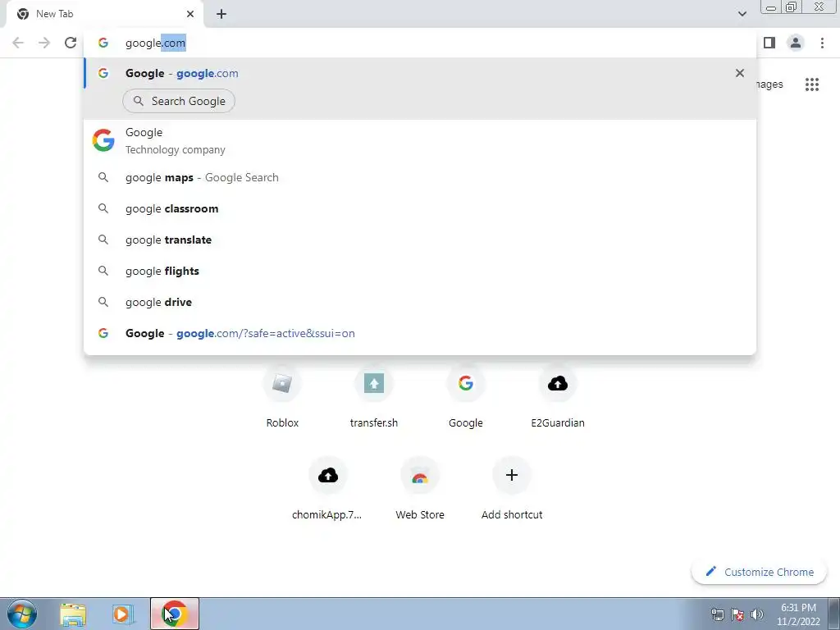Select the google maps suggestion

tap(420, 177)
